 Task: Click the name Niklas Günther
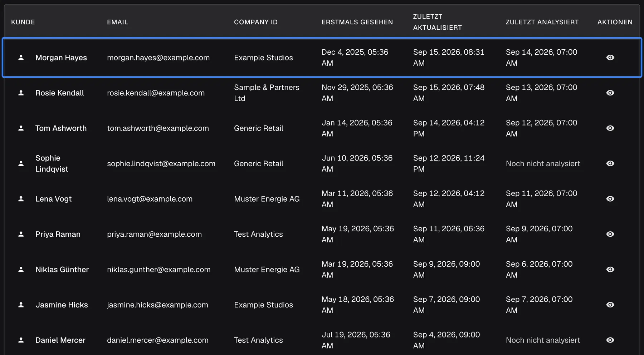[x=62, y=270]
